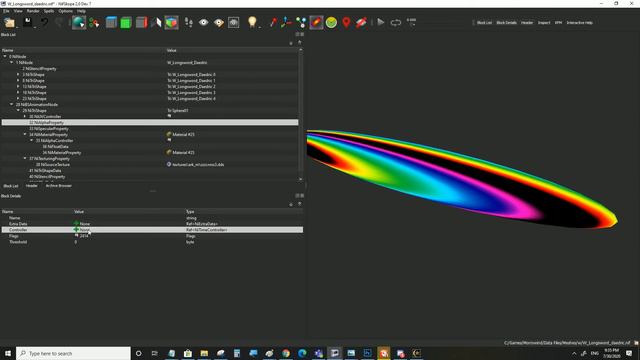Click the Block List vertical scrollbar
This screenshot has width=640, height=360.
[x=301, y=114]
